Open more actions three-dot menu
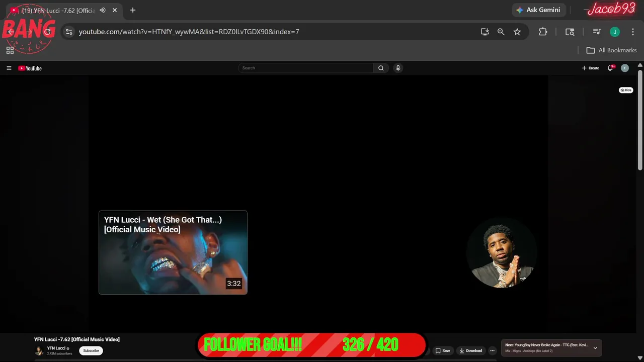 point(493,350)
